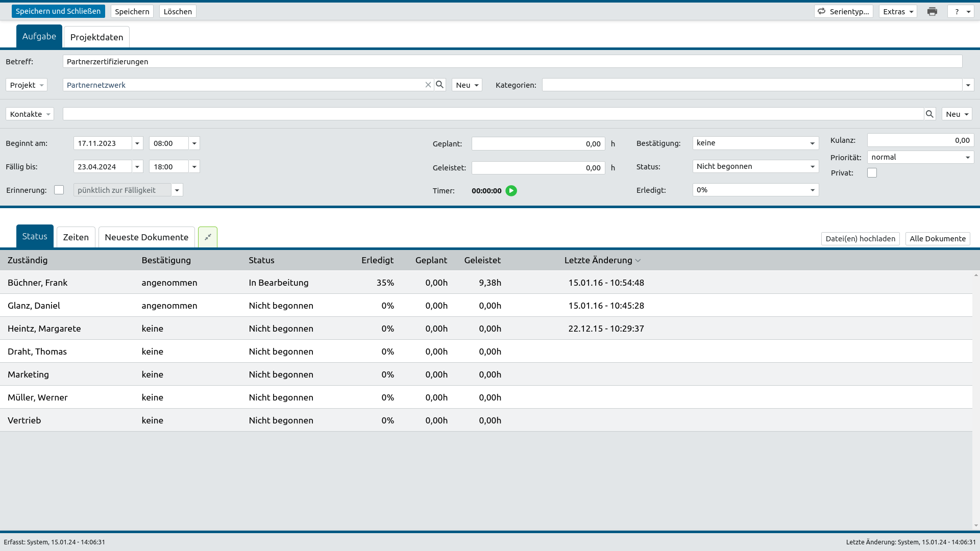Search project with magnifier icon

[x=439, y=85]
